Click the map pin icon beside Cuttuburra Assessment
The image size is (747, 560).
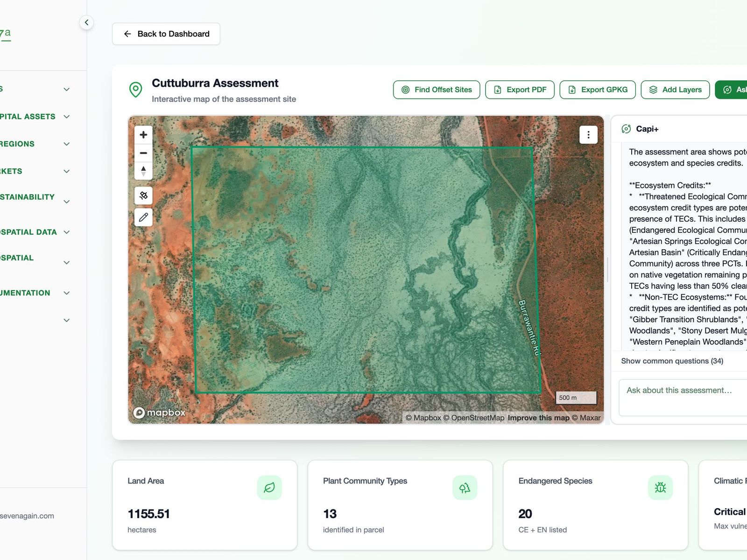(x=136, y=90)
